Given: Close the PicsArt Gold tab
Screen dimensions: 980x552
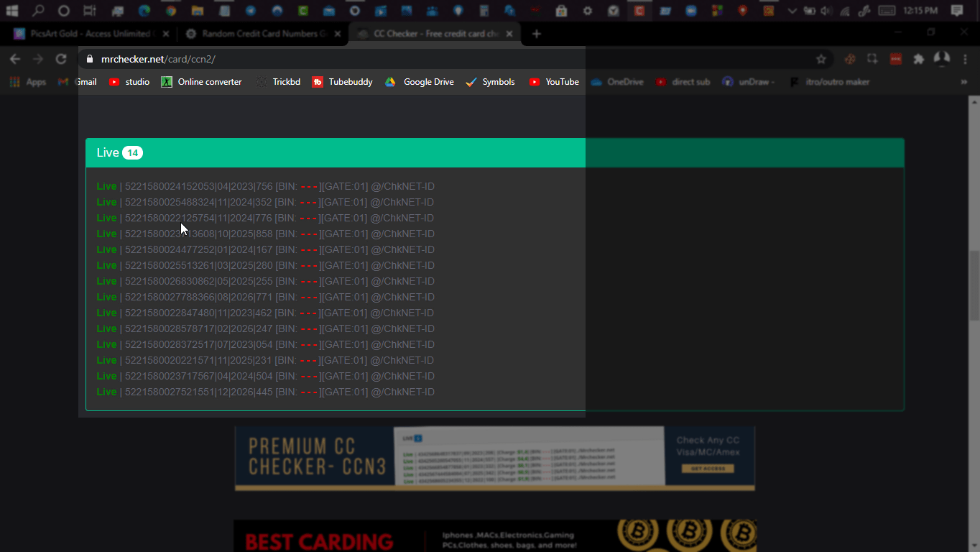Looking at the screenshot, I should tap(166, 34).
